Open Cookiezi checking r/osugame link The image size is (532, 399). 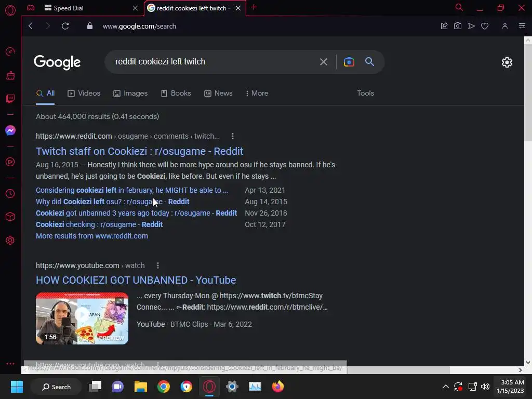tap(99, 224)
